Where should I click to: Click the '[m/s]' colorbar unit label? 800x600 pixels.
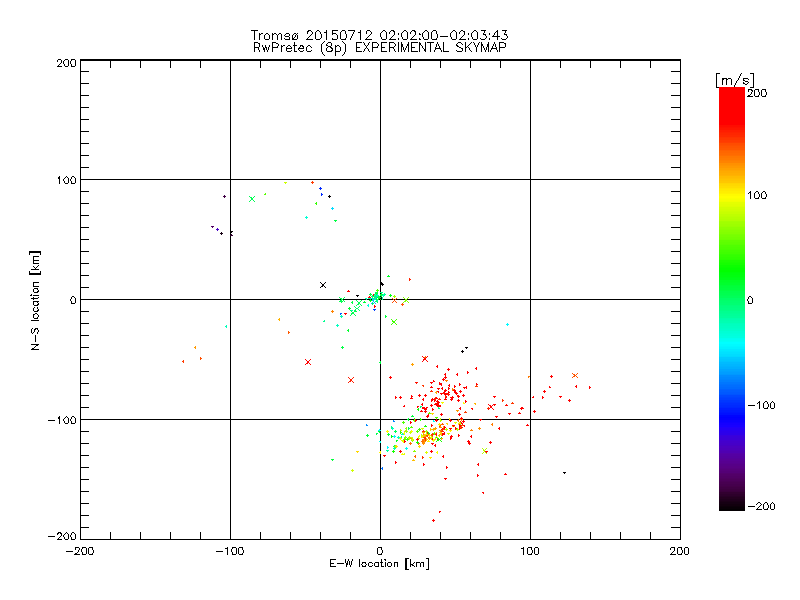click(x=735, y=80)
